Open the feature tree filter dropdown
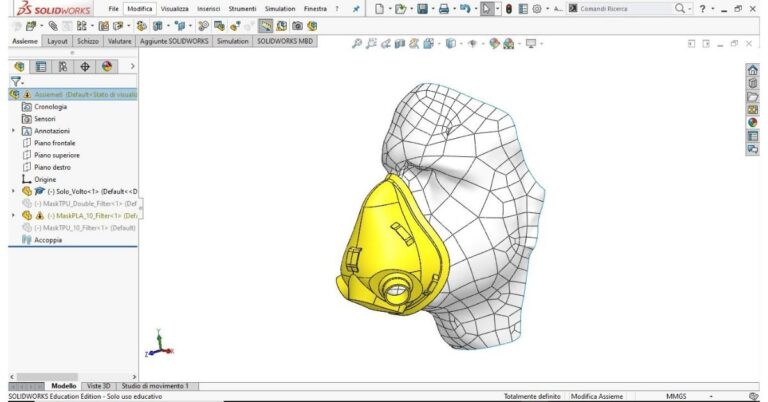Viewport: 768px width, 402px height. point(17,81)
